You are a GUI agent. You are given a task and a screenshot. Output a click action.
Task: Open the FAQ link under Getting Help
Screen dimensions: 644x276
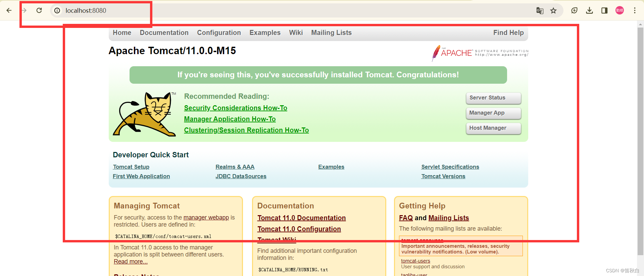pos(406,218)
